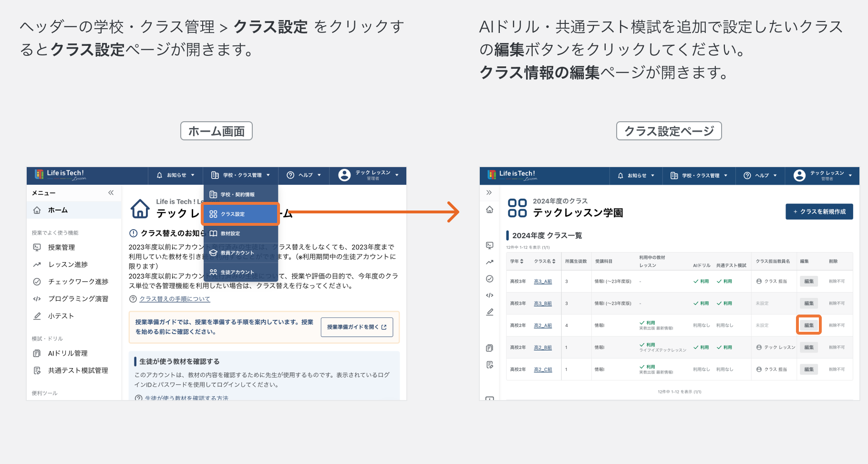Collapse the メニュー sidebar with double chevron

click(111, 193)
